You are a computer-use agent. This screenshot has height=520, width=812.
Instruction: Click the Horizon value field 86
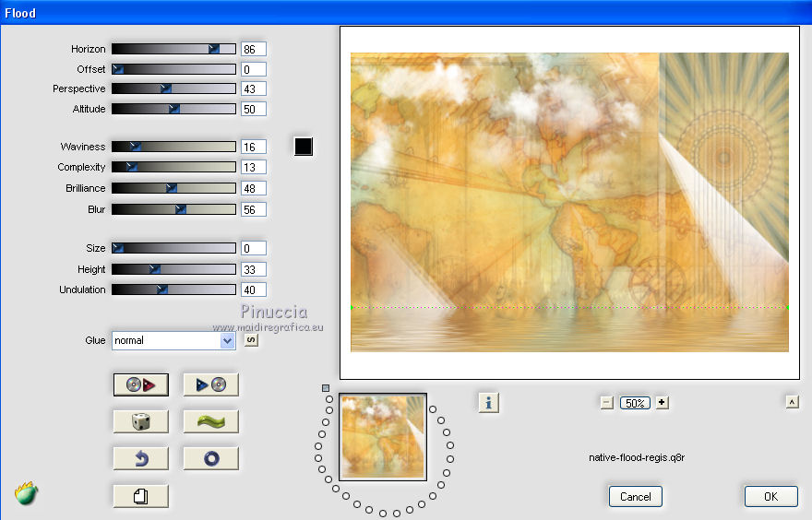tap(254, 49)
